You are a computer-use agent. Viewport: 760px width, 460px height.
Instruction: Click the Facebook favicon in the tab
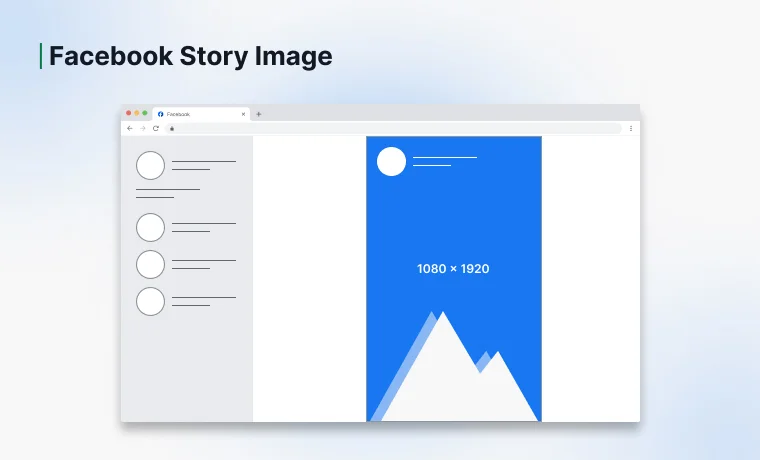(x=160, y=114)
